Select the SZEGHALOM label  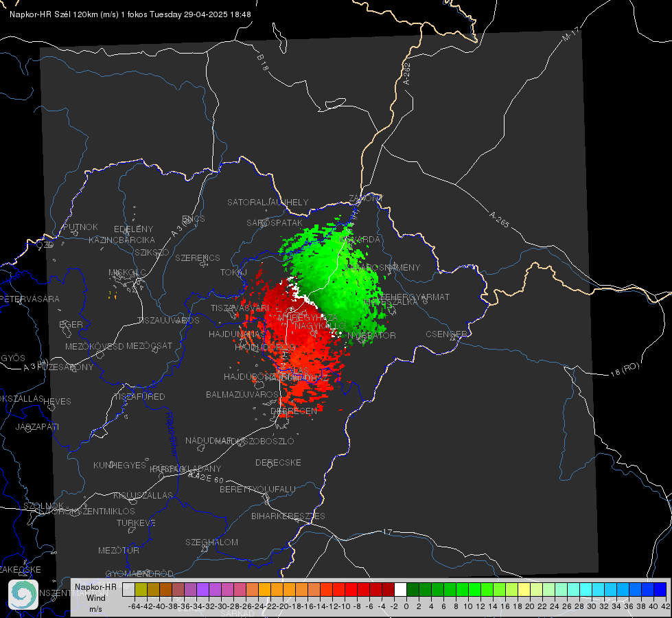point(211,542)
